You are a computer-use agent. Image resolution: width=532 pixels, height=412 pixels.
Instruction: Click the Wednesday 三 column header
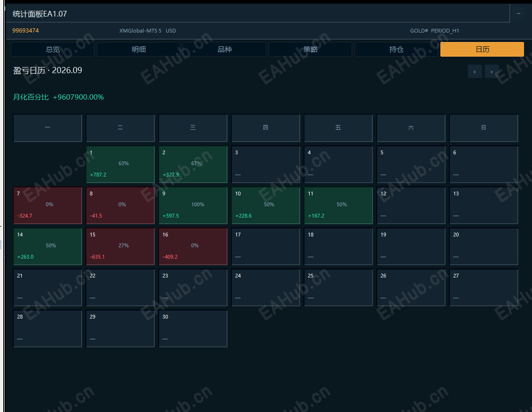[x=193, y=128]
